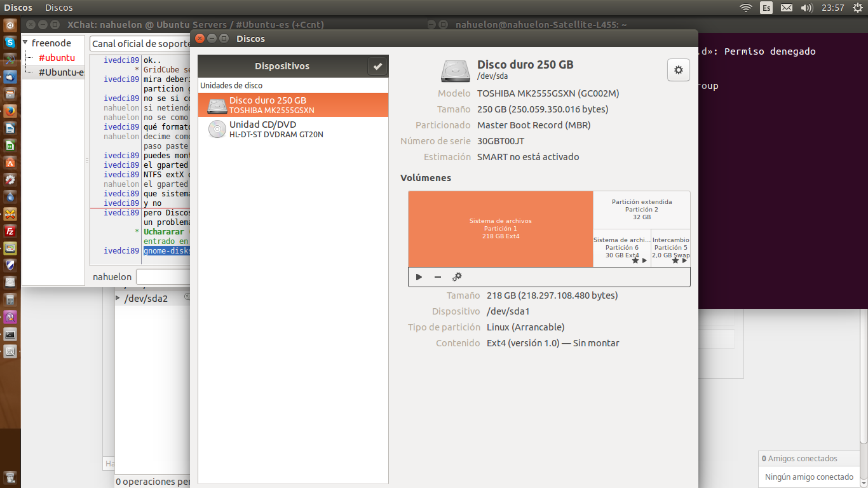Toggle the device selection checkmark button

point(377,66)
